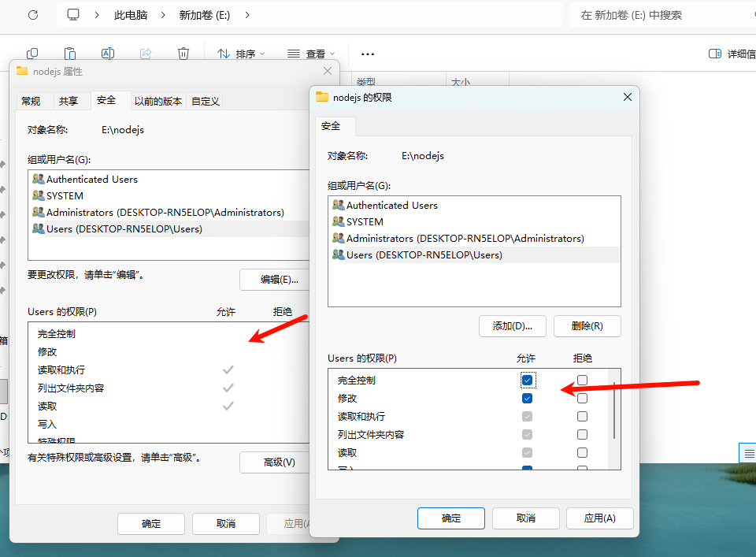Image resolution: width=756 pixels, height=557 pixels.
Task: Open the 以前的版本 tab
Action: pos(158,101)
